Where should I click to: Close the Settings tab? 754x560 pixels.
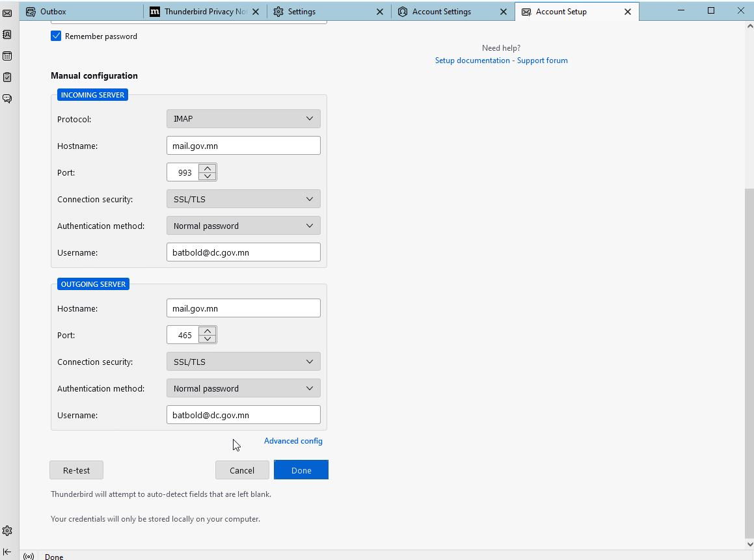coord(380,12)
